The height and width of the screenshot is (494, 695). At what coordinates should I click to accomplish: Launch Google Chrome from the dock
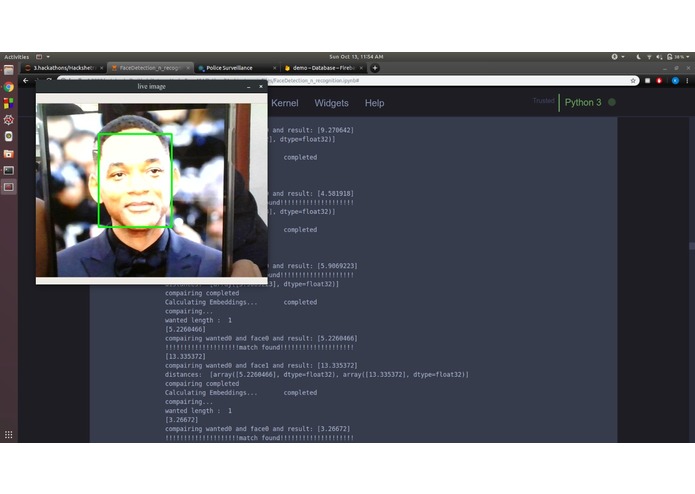click(x=8, y=87)
